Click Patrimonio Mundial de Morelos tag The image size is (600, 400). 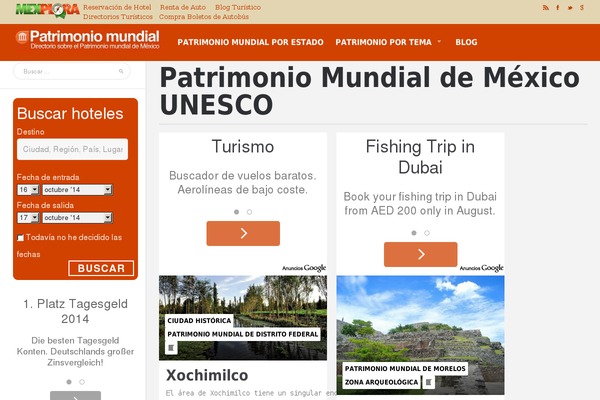[x=405, y=368]
